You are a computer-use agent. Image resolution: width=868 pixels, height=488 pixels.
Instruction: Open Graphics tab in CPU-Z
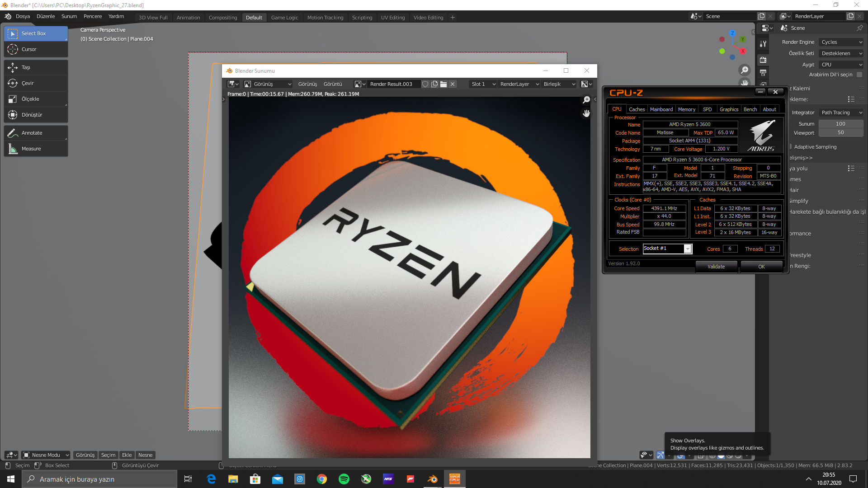click(x=729, y=109)
